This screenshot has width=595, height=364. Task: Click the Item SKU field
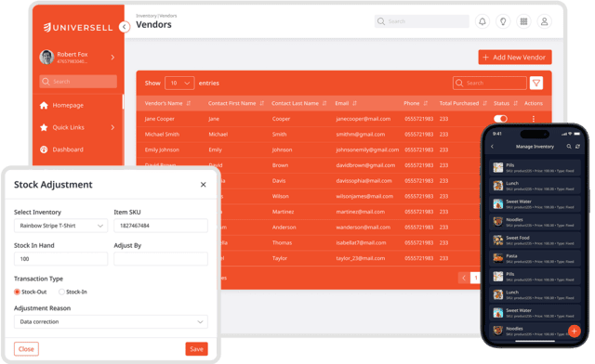click(161, 226)
